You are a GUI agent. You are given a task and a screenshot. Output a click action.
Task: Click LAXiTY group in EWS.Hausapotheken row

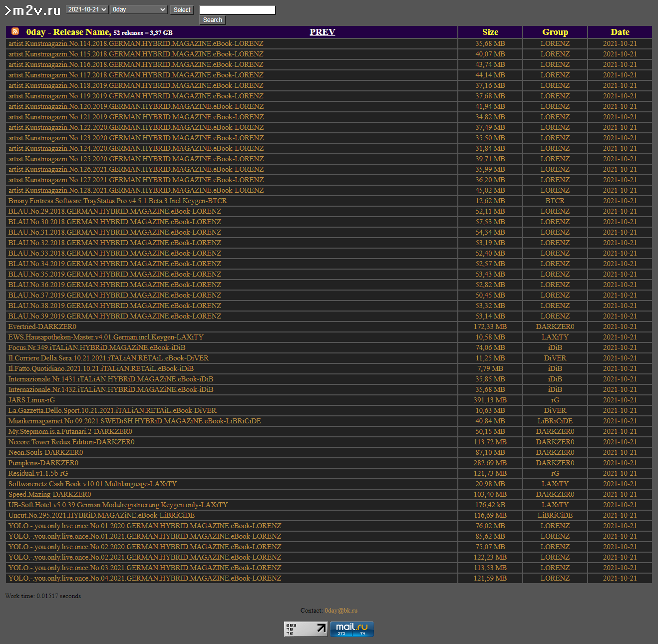pyautogui.click(x=555, y=337)
